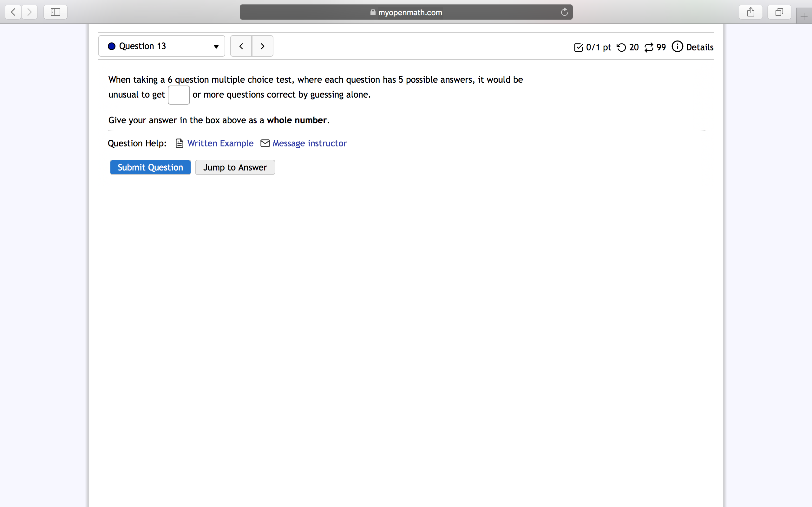The width and height of the screenshot is (812, 507).
Task: Click the Message instructor link
Action: pyautogui.click(x=309, y=143)
